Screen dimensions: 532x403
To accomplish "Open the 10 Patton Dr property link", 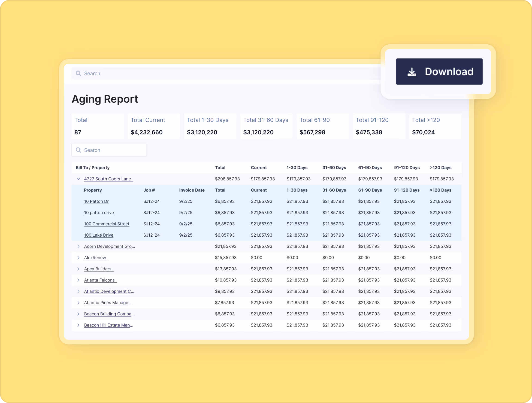I will (x=96, y=201).
